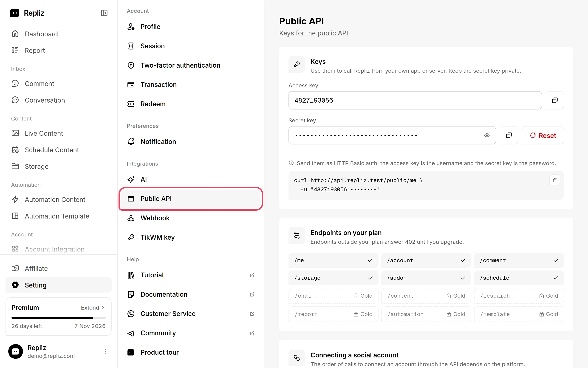This screenshot has height=368, width=588.
Task: Click the locked /research Gold endpoint
Action: pyautogui.click(x=519, y=296)
